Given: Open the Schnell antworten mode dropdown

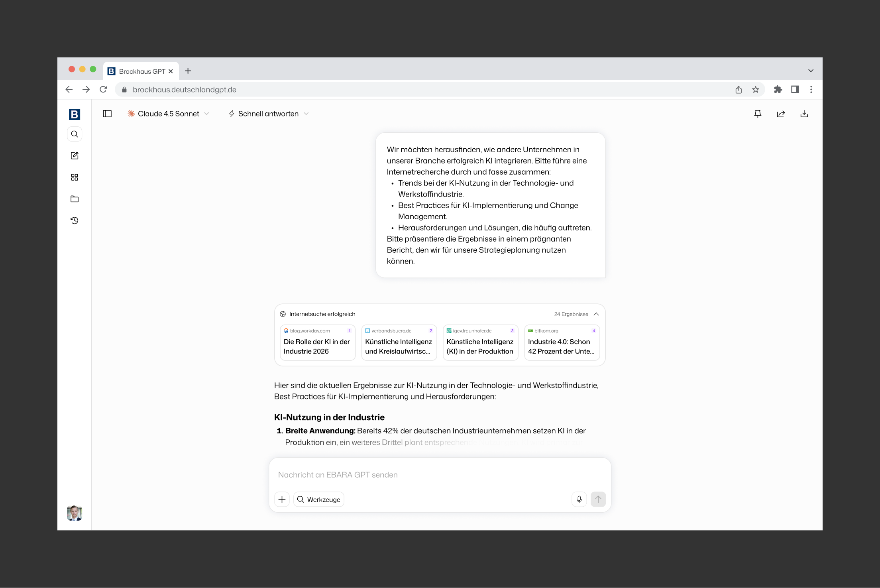Looking at the screenshot, I should tap(268, 114).
